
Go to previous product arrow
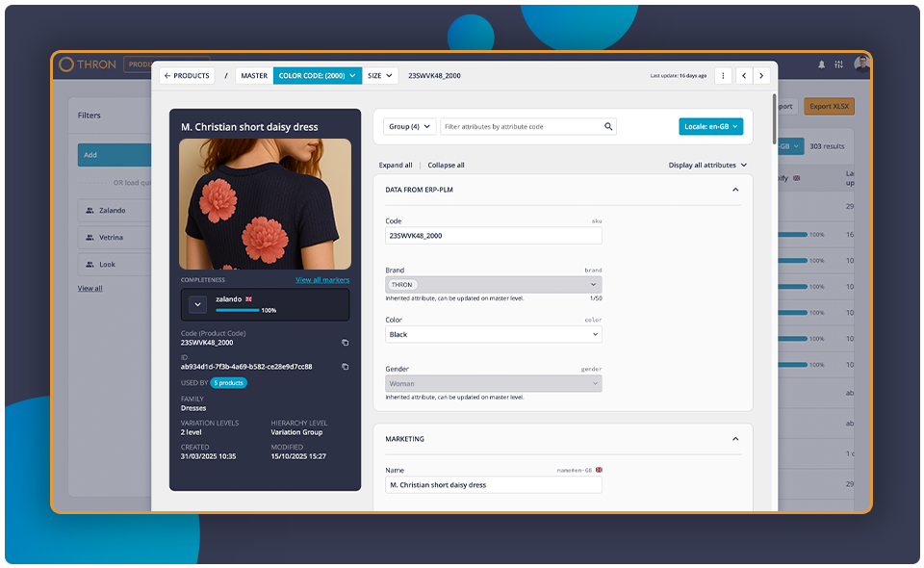744,75
